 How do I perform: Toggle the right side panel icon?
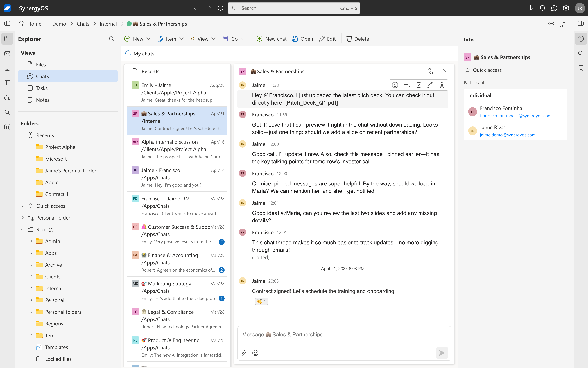580,24
